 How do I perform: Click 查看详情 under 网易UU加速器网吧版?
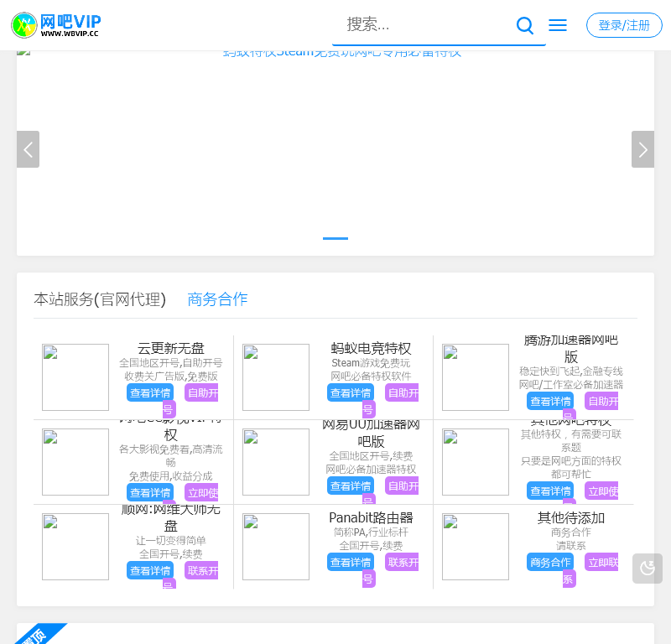pyautogui.click(x=351, y=486)
